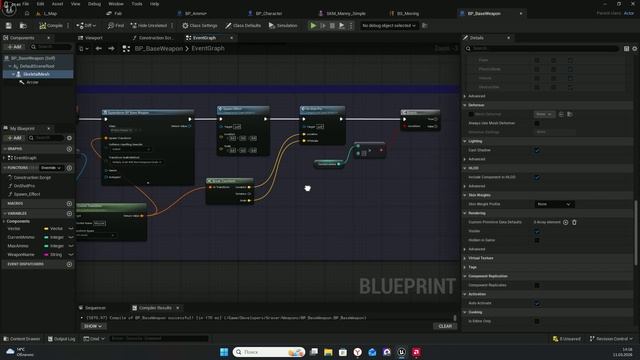Open Details property matrix grid icon
This screenshot has height=360, width=640.
click(x=626, y=49)
